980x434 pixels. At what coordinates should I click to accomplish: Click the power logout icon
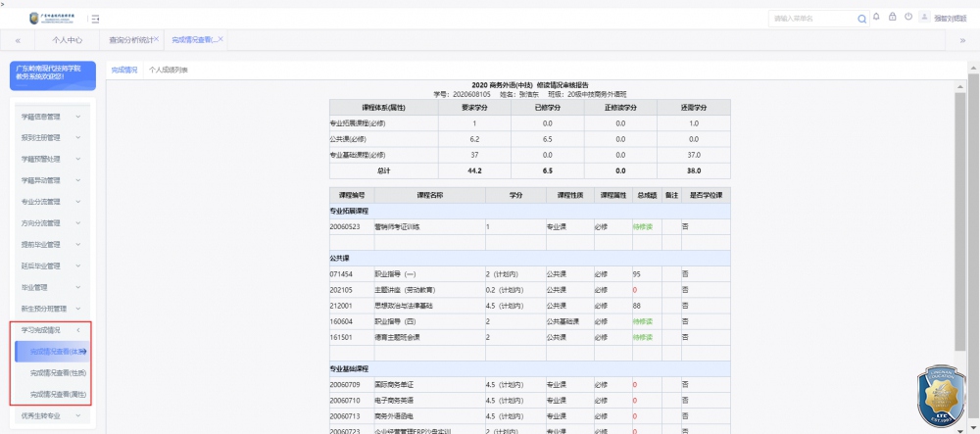click(x=908, y=17)
